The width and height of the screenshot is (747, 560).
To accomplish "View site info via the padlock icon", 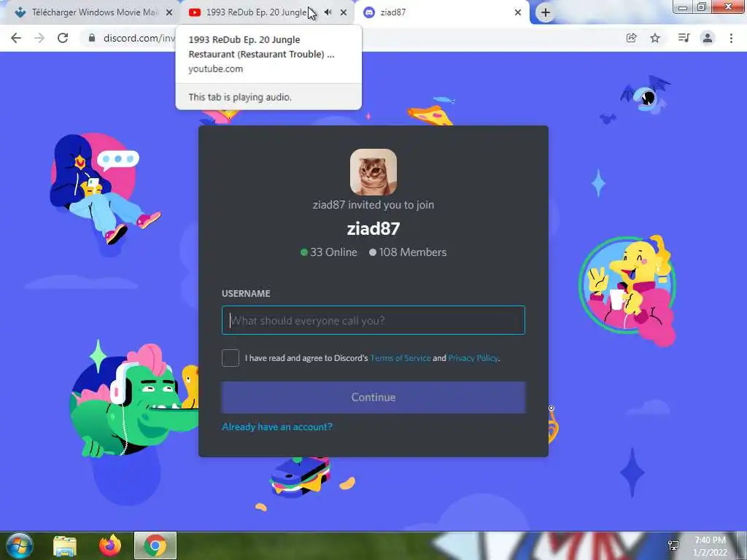I will pos(91,38).
